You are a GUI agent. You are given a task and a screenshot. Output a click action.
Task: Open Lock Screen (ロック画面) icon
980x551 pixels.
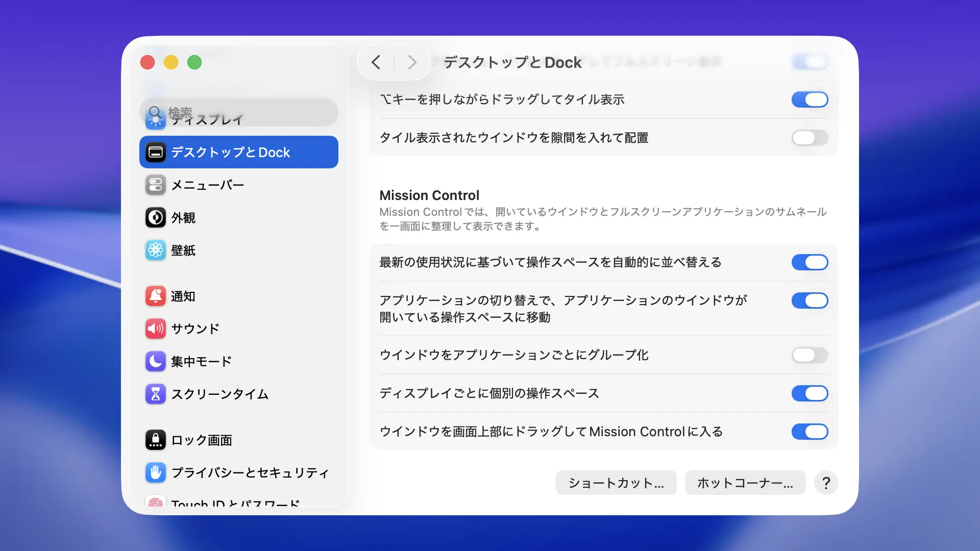(155, 440)
